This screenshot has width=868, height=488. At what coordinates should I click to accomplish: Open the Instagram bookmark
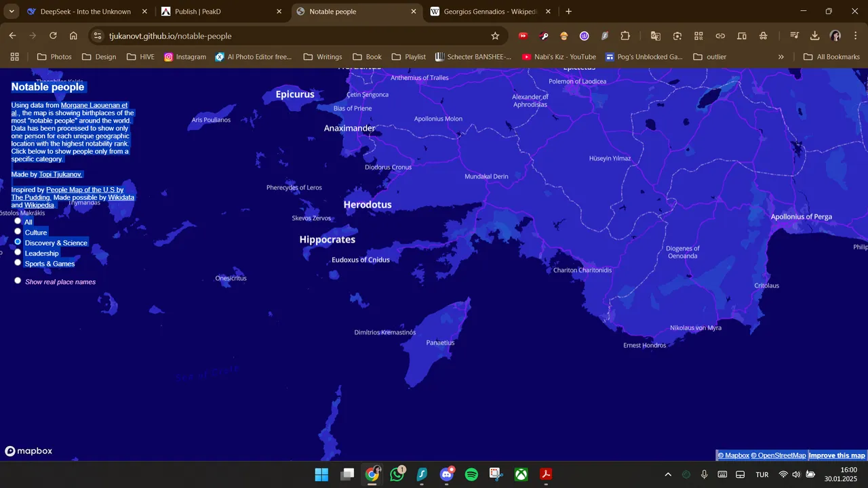pos(185,57)
